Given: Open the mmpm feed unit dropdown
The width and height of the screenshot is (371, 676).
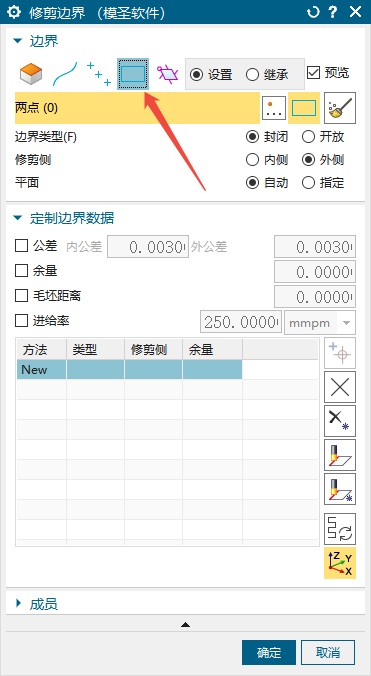Looking at the screenshot, I should [320, 322].
